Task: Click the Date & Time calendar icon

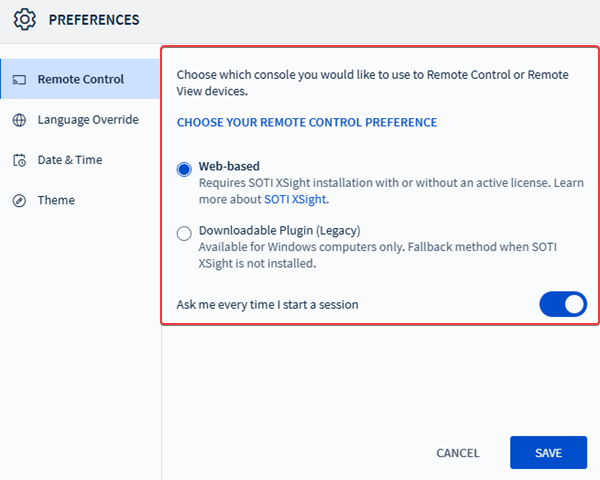Action: coord(19,160)
